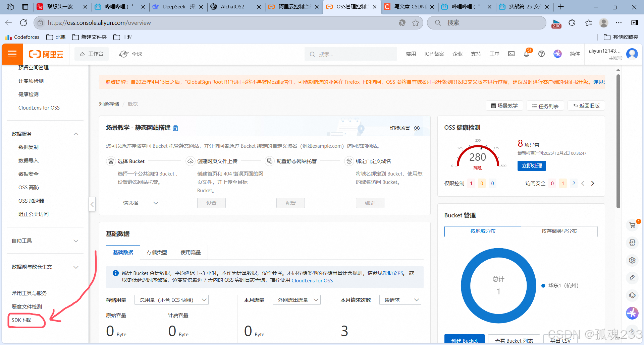Switch to the 使用流量 tab
This screenshot has width=644, height=345.
point(191,252)
